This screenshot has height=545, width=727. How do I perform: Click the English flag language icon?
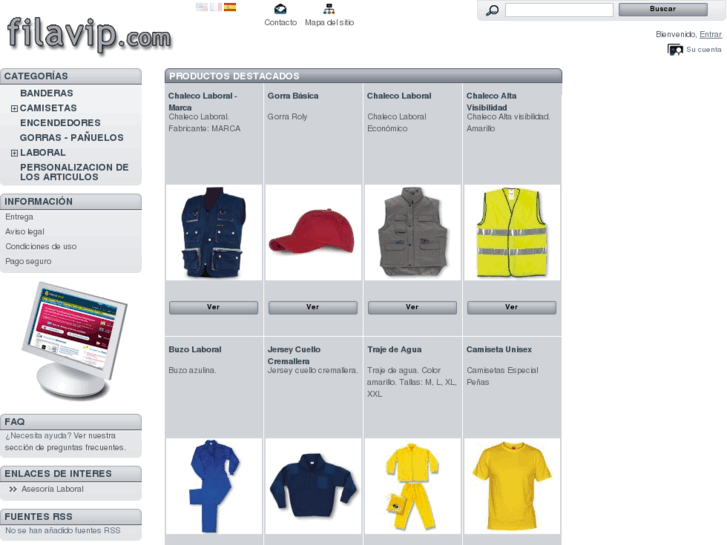[202, 7]
